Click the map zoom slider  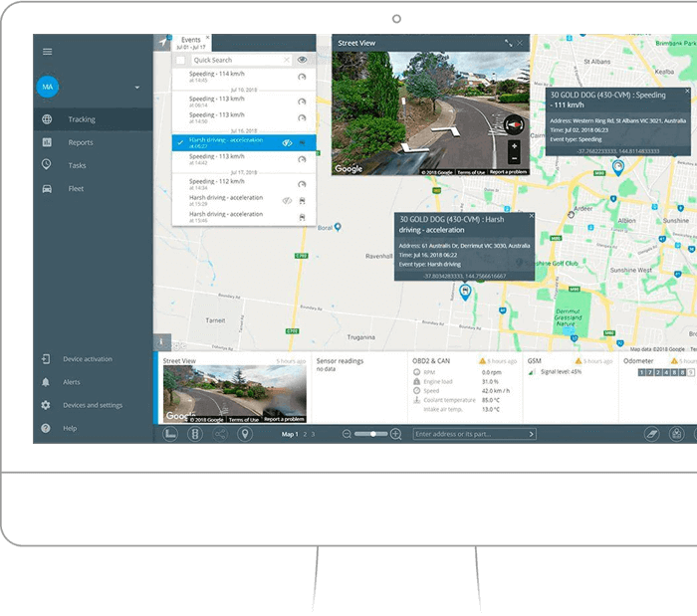371,434
